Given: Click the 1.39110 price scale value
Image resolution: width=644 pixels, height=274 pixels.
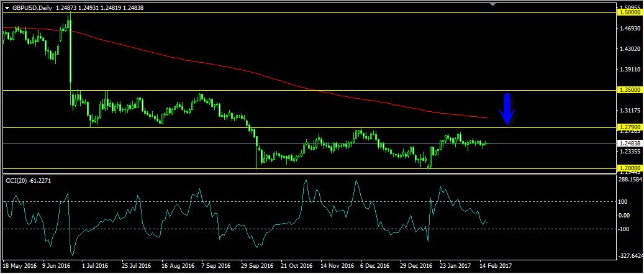Looking at the screenshot, I should point(630,70).
